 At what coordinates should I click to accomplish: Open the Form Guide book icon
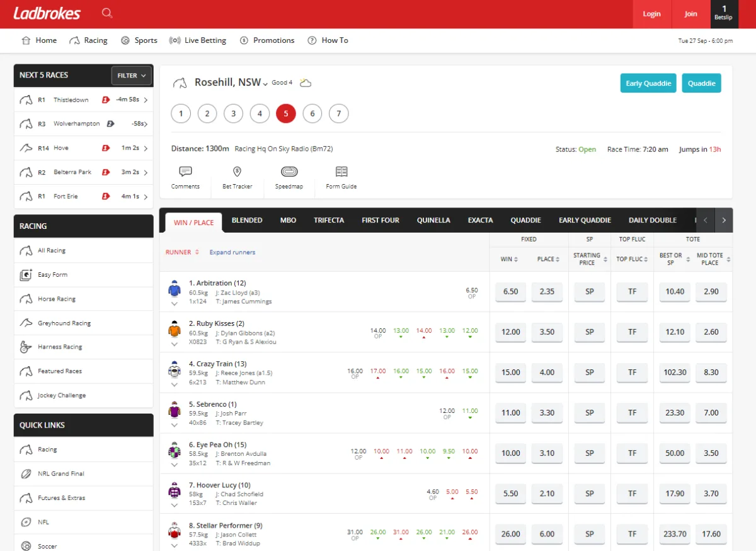pos(341,171)
